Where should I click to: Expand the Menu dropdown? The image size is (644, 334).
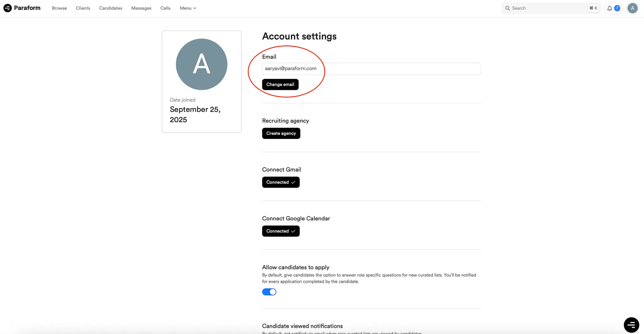click(188, 8)
